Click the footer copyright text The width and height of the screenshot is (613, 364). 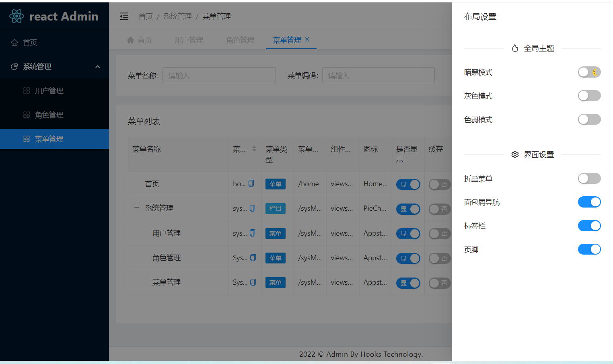point(361,354)
